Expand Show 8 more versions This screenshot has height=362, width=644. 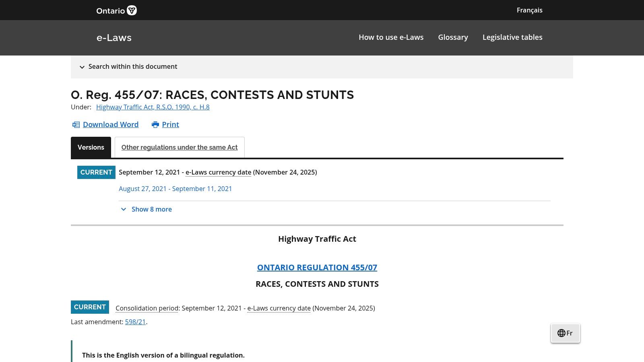point(146,209)
